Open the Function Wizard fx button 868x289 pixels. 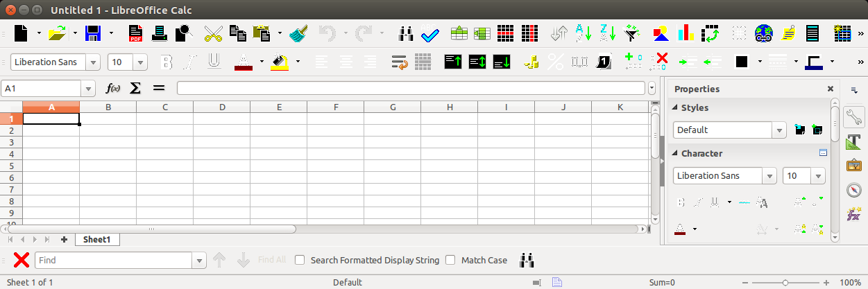[x=112, y=88]
